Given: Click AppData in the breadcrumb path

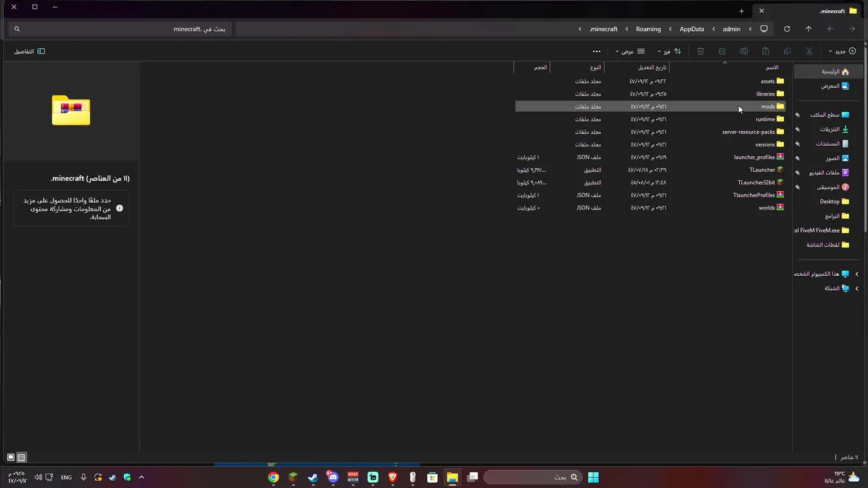Looking at the screenshot, I should (692, 29).
